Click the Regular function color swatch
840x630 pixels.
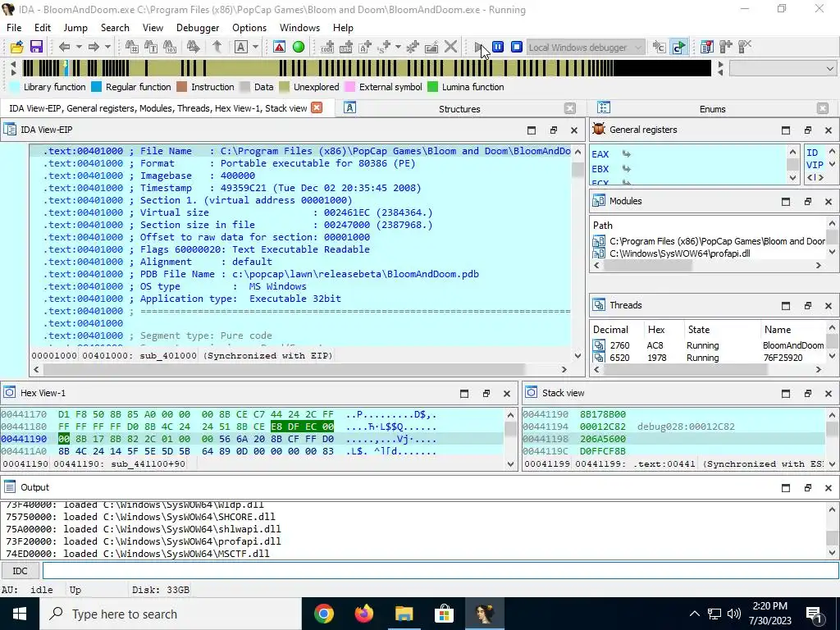click(x=97, y=87)
